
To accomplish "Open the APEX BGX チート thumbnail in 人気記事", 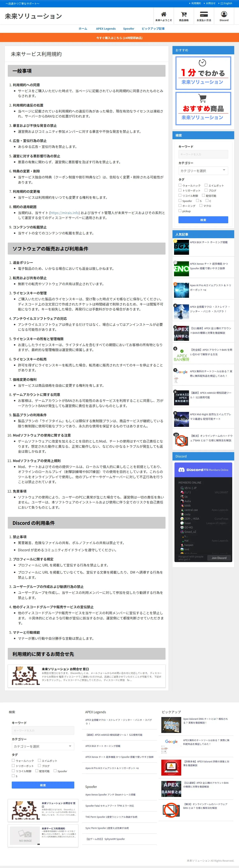I will tap(181, 247).
